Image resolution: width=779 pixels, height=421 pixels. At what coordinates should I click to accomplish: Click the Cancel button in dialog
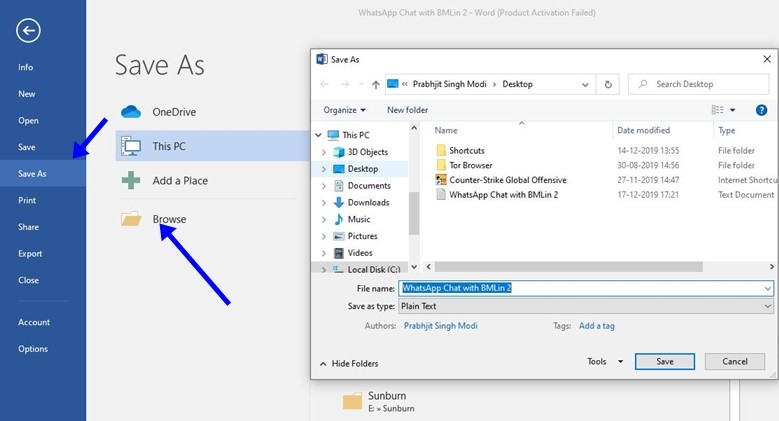coord(735,361)
